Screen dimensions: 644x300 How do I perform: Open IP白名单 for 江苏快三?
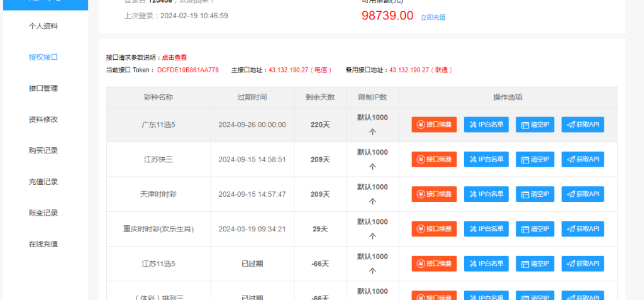click(486, 160)
